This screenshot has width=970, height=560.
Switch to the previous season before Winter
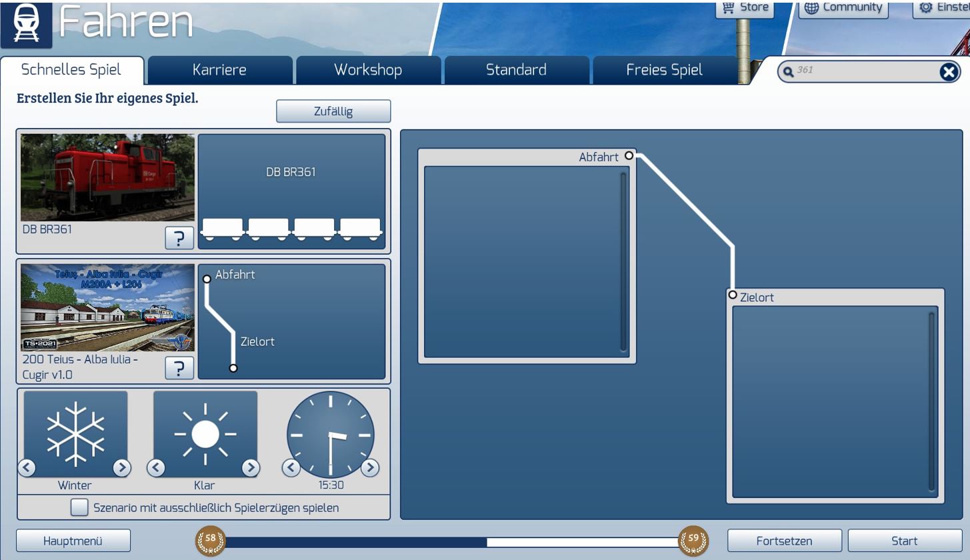pyautogui.click(x=27, y=467)
